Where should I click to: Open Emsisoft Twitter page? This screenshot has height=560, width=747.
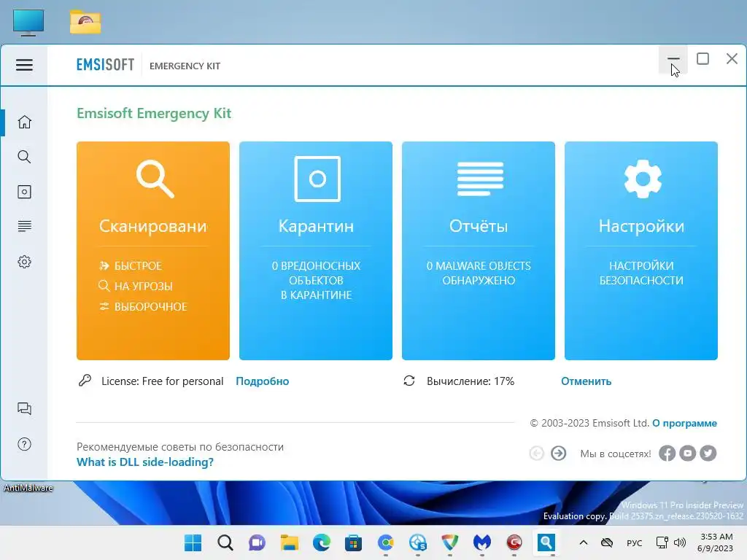coord(708,454)
